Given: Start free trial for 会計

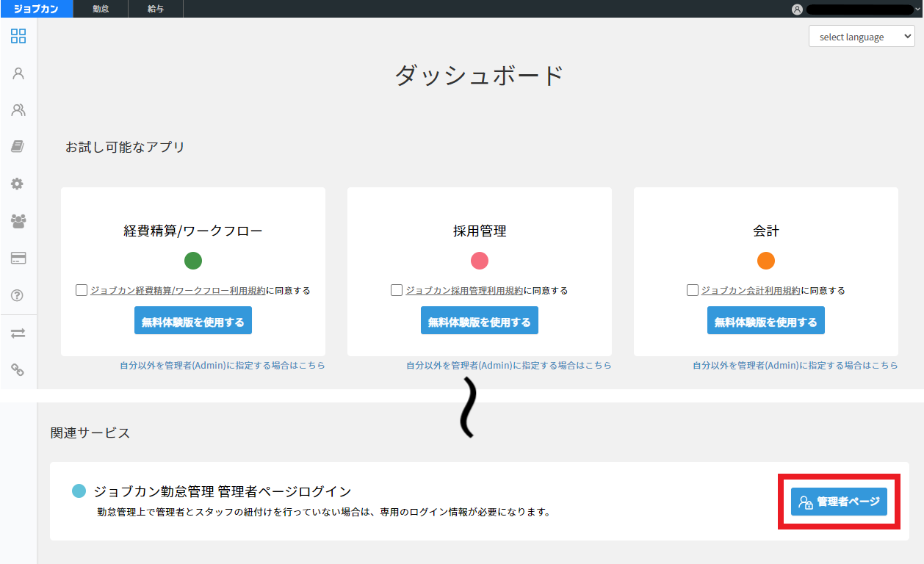Looking at the screenshot, I should pos(766,321).
